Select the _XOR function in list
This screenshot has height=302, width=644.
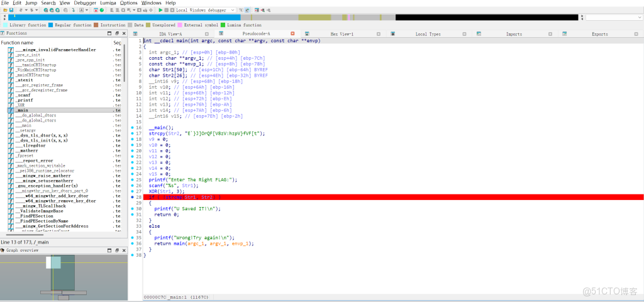[x=65, y=105]
